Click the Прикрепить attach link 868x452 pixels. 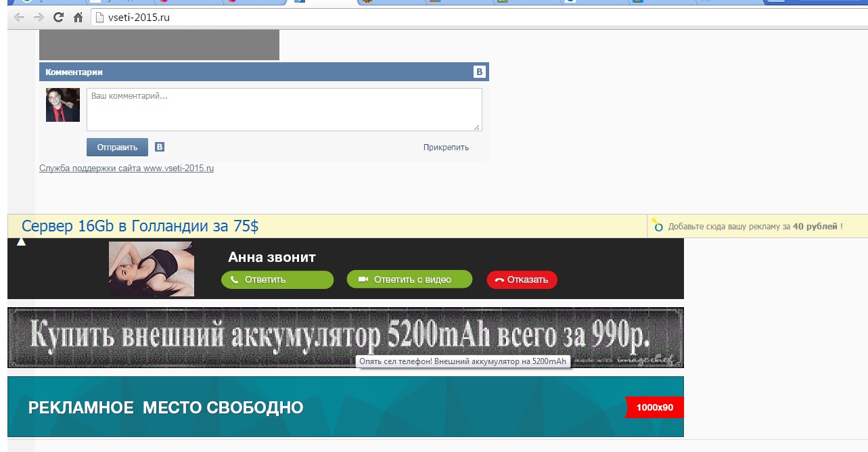click(x=446, y=148)
